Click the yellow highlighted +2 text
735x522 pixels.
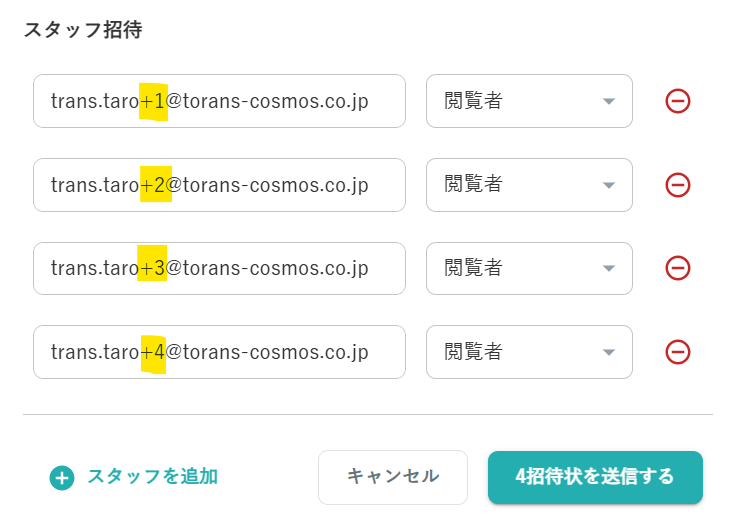click(x=156, y=184)
